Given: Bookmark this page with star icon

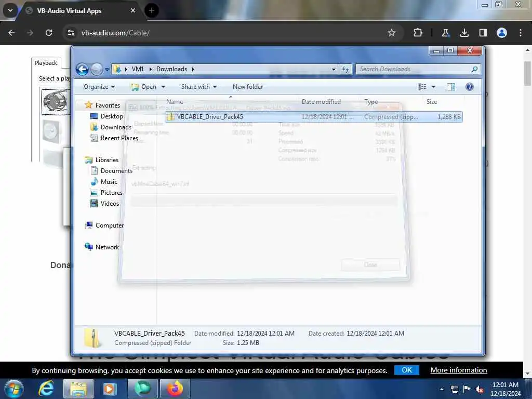Looking at the screenshot, I should 392,33.
